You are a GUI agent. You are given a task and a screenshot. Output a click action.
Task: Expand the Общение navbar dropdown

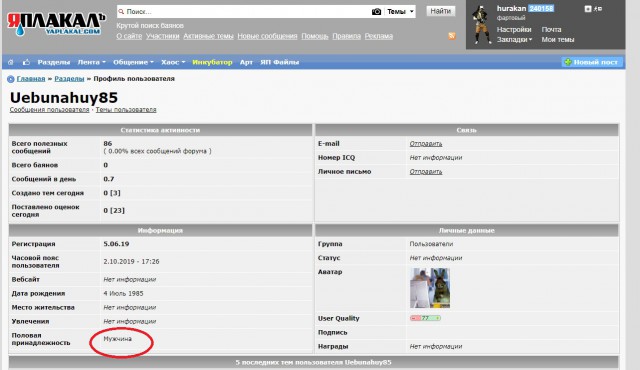pyautogui.click(x=133, y=62)
